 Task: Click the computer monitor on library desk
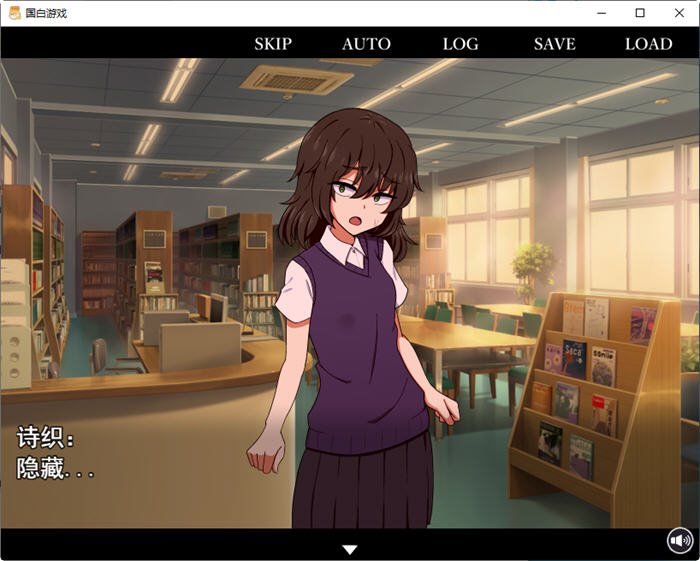(218, 307)
